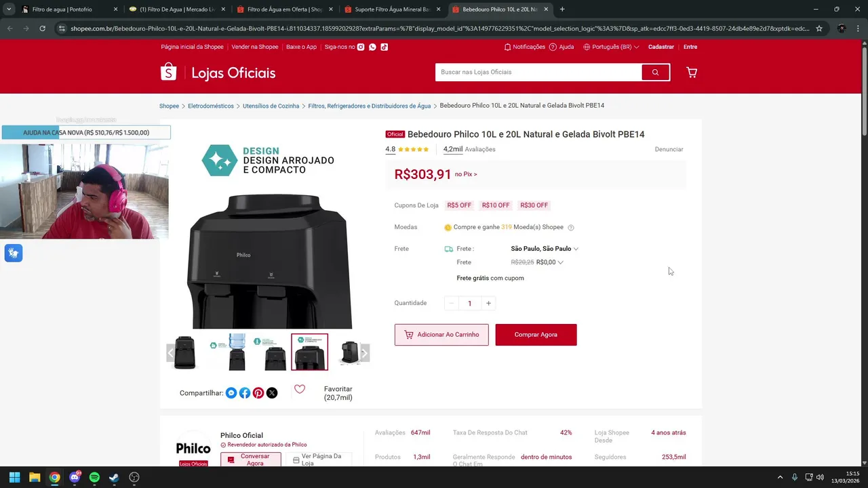Click the Chrome profile avatar icon
Viewport: 868px width, 488px height.
(842, 28)
